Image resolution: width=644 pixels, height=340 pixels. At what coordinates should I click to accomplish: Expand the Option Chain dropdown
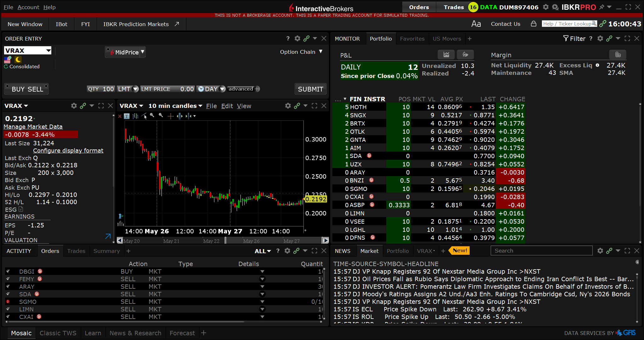[x=321, y=52]
